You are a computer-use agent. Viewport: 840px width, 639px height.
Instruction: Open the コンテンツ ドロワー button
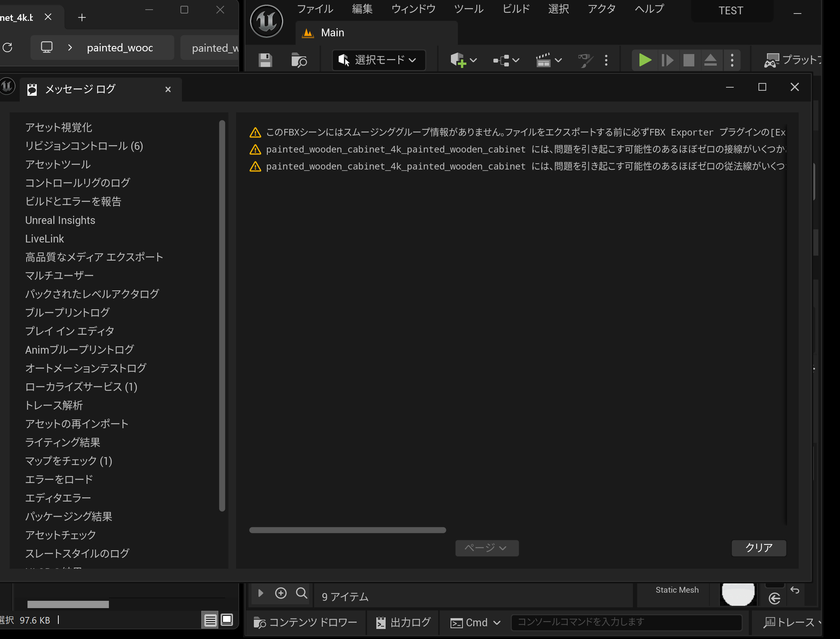point(305,622)
